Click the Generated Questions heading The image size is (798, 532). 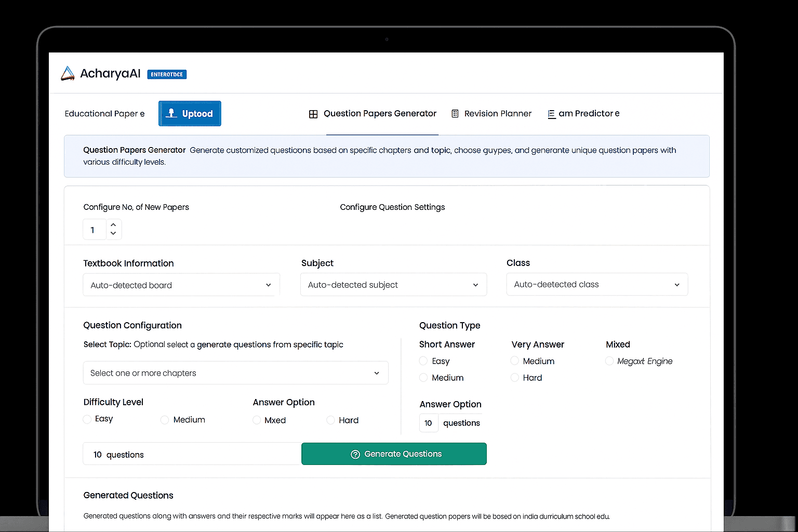128,495
